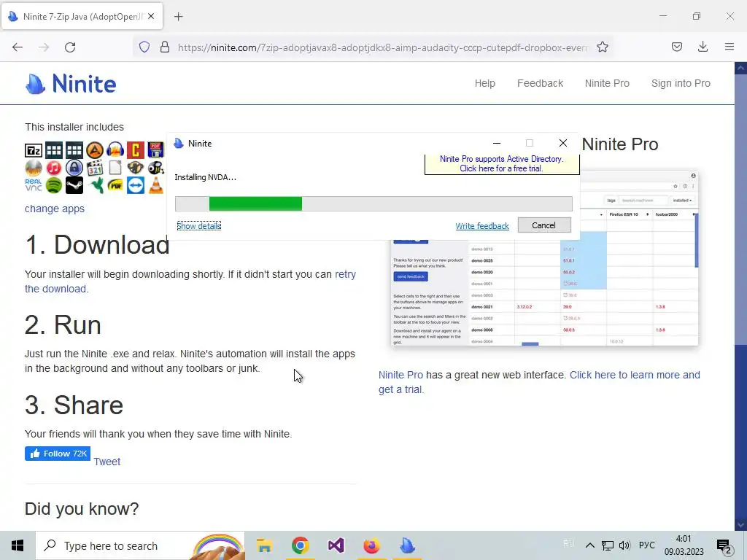747x560 pixels.
Task: Click Show details in Ninite installer
Action: (x=199, y=226)
